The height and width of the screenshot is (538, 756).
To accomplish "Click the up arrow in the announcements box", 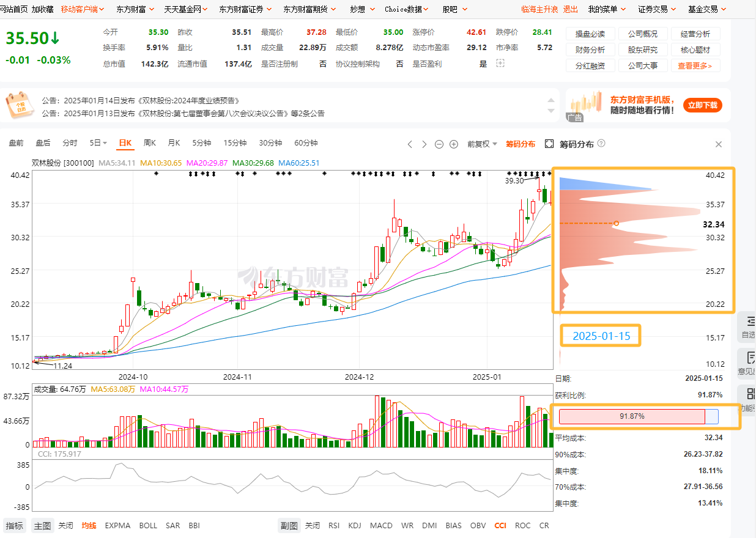I will (550, 100).
